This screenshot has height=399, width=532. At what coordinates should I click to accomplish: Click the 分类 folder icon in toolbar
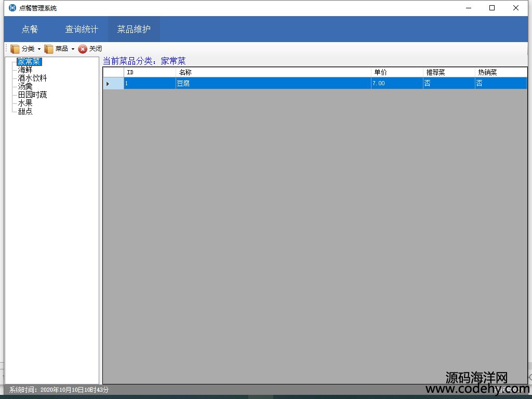(x=15, y=49)
